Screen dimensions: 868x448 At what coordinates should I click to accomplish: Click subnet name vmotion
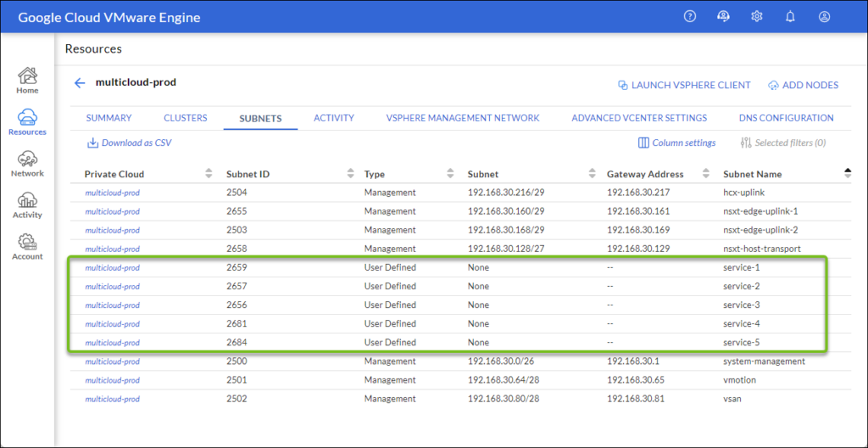click(x=739, y=380)
